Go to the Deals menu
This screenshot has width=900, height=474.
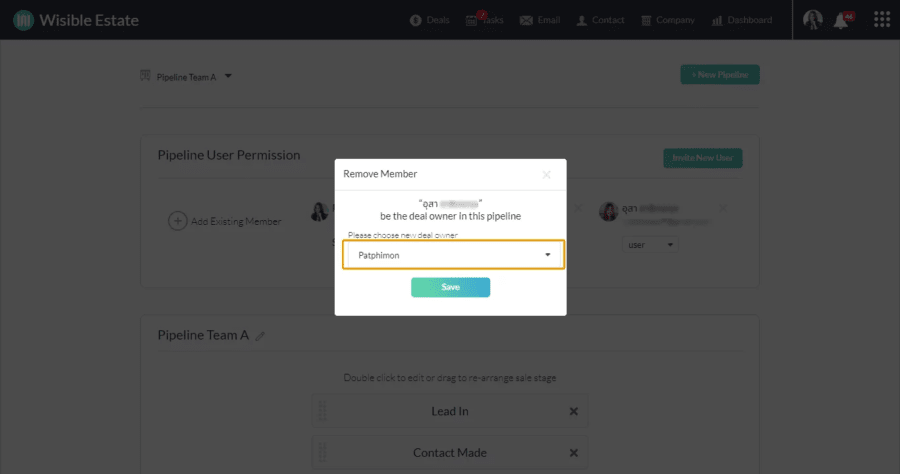[x=430, y=21]
